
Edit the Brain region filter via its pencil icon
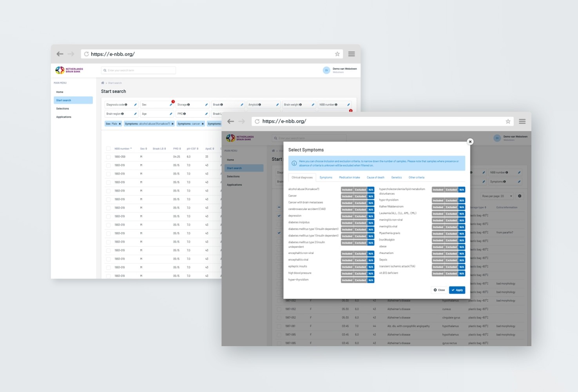coord(136,114)
